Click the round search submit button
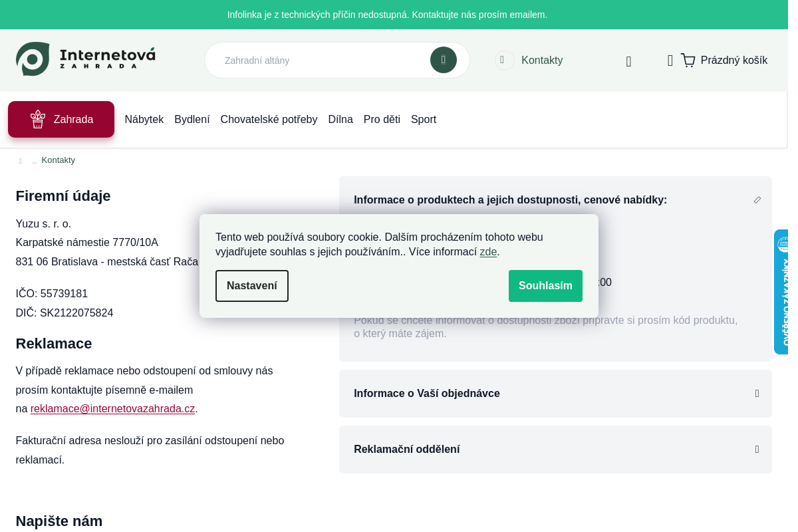The image size is (798, 532). tap(444, 60)
